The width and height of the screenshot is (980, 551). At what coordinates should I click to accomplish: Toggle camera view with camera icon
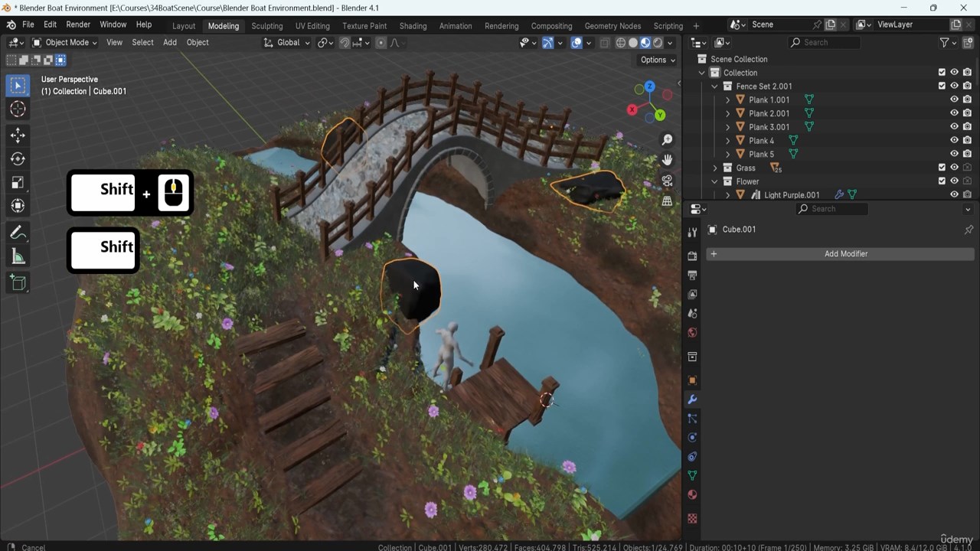pos(667,181)
